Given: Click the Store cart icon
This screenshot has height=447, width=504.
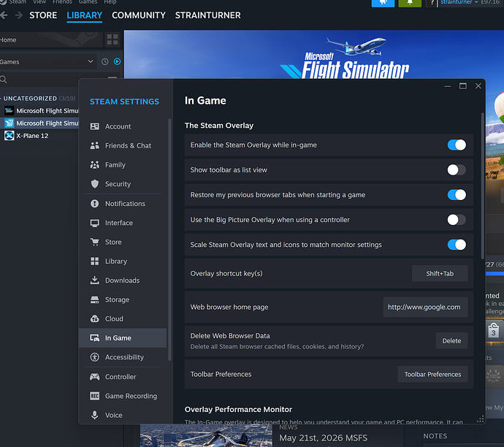Looking at the screenshot, I should pos(94,242).
